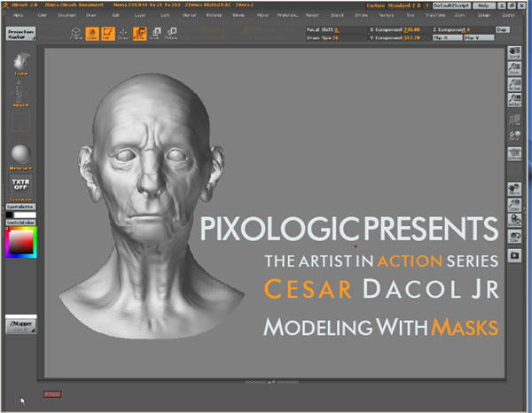Open the empty texture slot below Alpha
Image resolution: width=532 pixels, height=413 pixels.
tap(21, 122)
